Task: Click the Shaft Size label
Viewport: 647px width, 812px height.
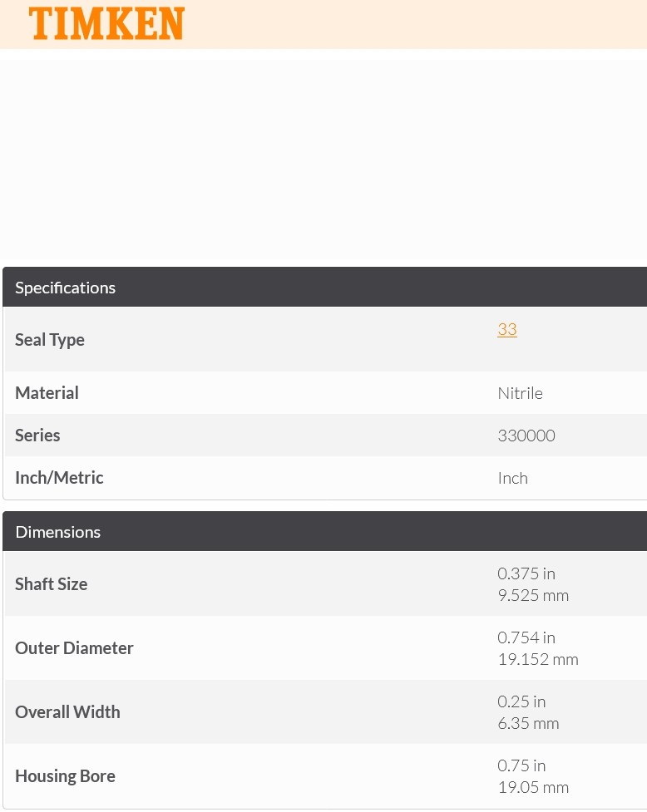Action: [52, 584]
